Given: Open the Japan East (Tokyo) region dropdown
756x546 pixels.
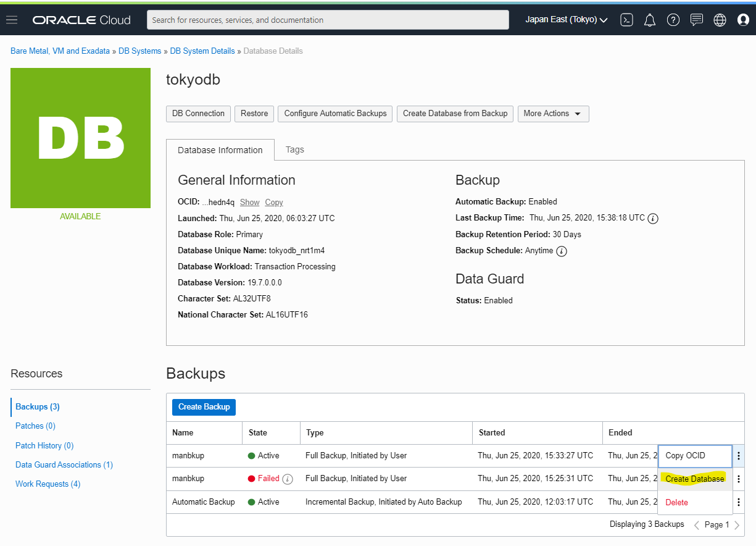Looking at the screenshot, I should click(x=567, y=20).
